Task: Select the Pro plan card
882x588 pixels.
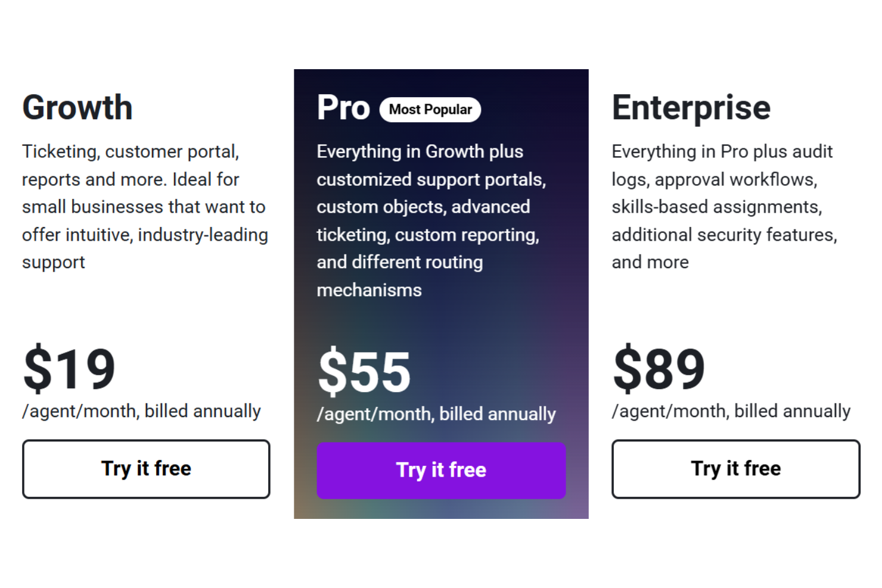Action: point(441,293)
